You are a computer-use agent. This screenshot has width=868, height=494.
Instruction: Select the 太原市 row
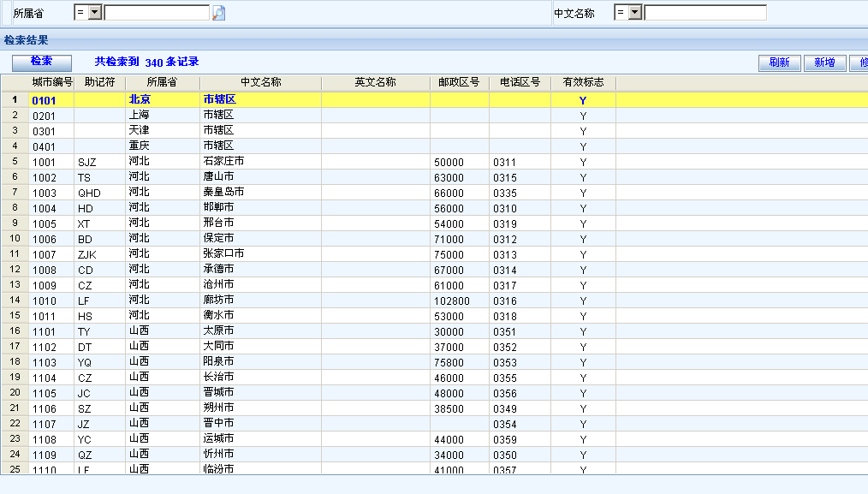click(218, 331)
